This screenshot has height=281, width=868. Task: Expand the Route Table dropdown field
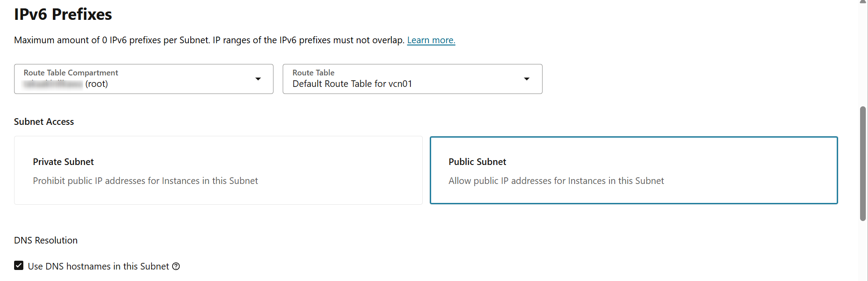pyautogui.click(x=412, y=79)
